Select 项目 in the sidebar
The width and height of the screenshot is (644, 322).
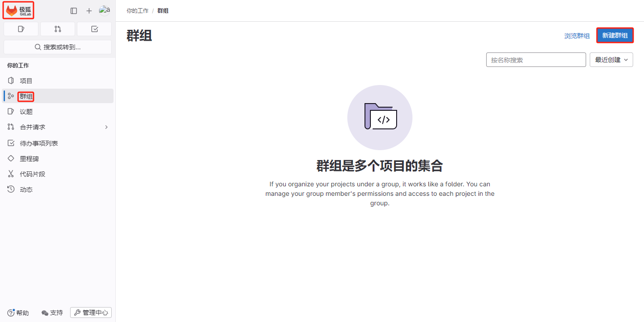(x=26, y=81)
